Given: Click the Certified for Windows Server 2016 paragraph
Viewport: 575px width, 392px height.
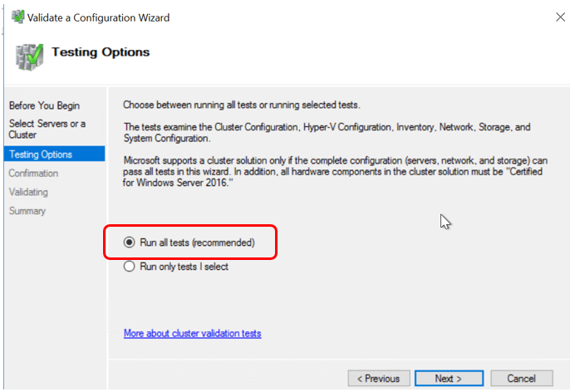Looking at the screenshot, I should coord(335,171).
